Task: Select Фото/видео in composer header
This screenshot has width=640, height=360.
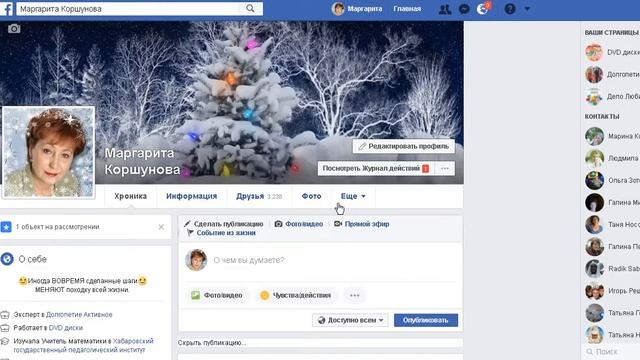Action: [x=299, y=224]
